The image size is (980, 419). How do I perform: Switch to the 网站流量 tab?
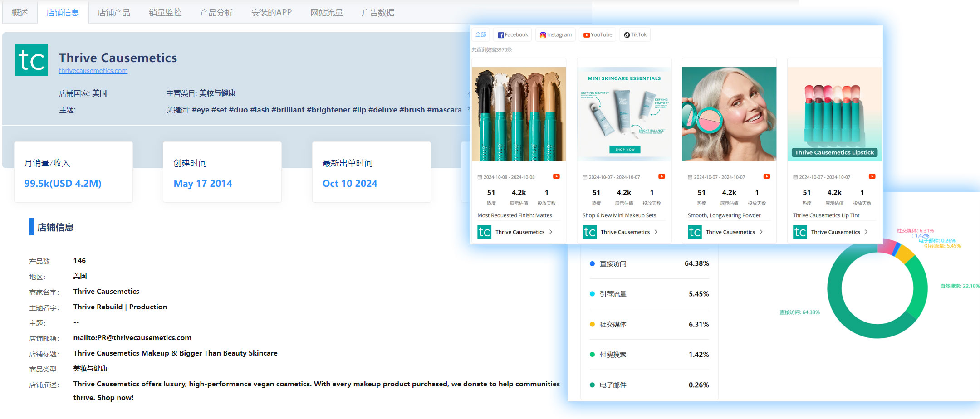tap(327, 13)
